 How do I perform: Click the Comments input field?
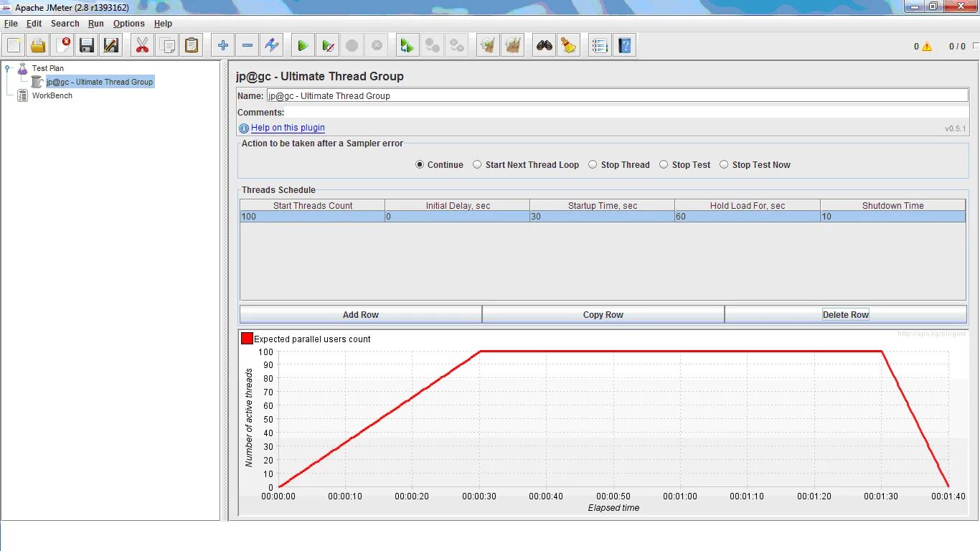coord(627,112)
